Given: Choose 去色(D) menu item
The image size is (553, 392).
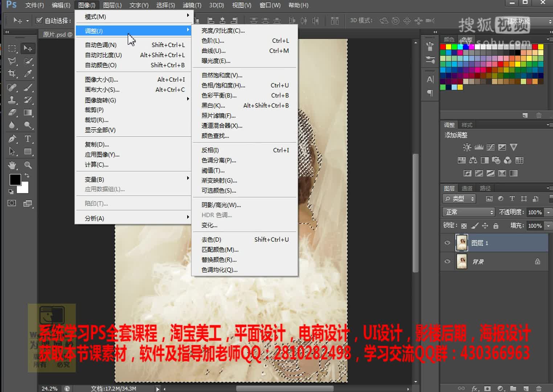Looking at the screenshot, I should click(x=245, y=240).
